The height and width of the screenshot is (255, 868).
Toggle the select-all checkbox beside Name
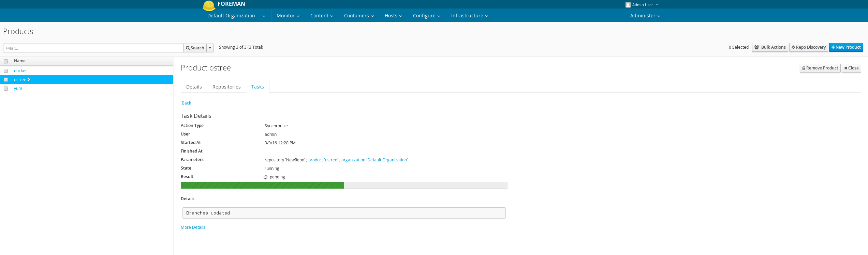click(x=6, y=61)
